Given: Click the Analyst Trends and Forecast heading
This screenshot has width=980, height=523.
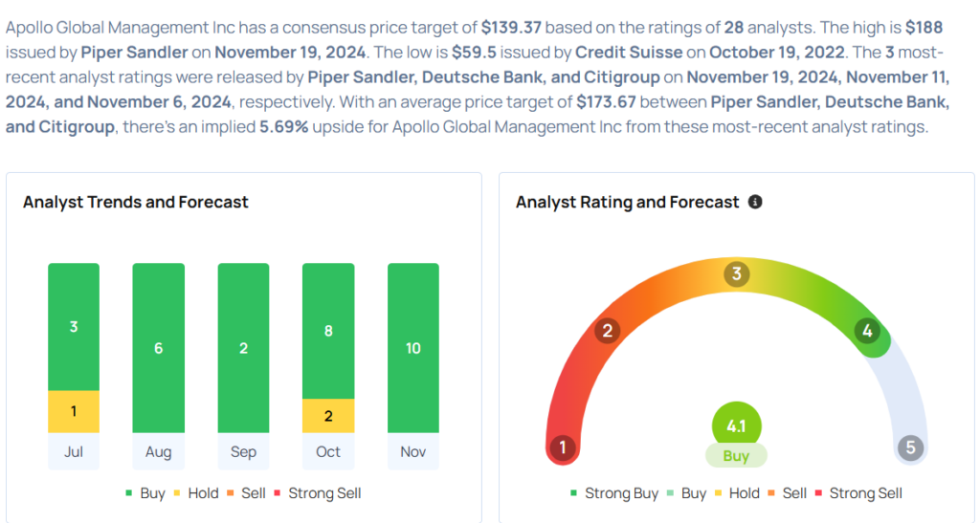Looking at the screenshot, I should (136, 202).
